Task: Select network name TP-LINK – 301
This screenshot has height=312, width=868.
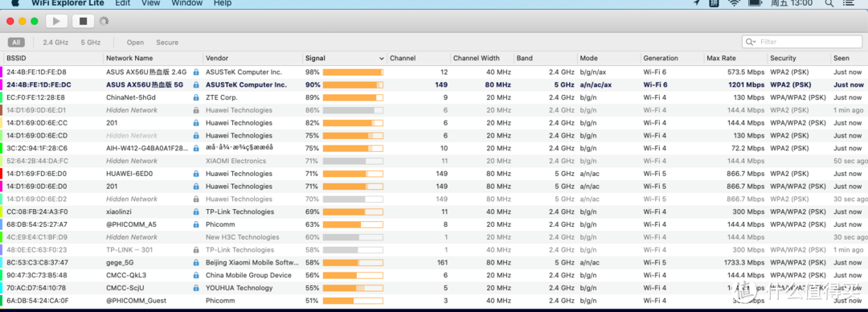Action: [x=129, y=250]
